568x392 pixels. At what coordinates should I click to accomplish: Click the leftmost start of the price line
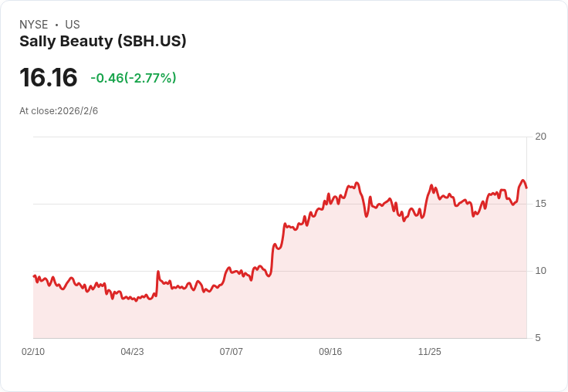coord(34,276)
